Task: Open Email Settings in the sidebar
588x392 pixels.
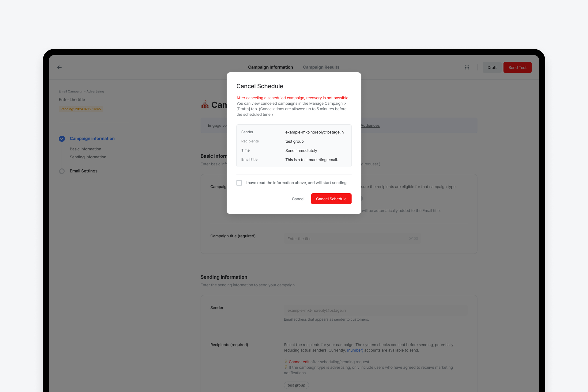Action: pos(84,171)
